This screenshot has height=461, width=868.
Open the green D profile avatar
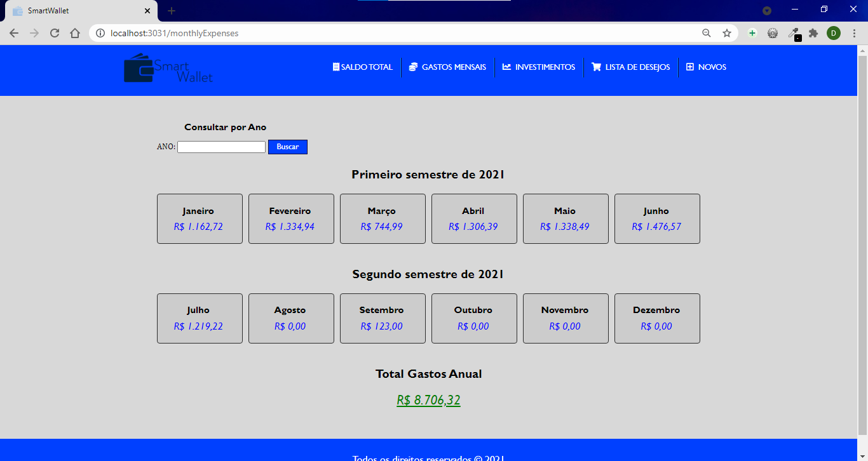pos(834,33)
